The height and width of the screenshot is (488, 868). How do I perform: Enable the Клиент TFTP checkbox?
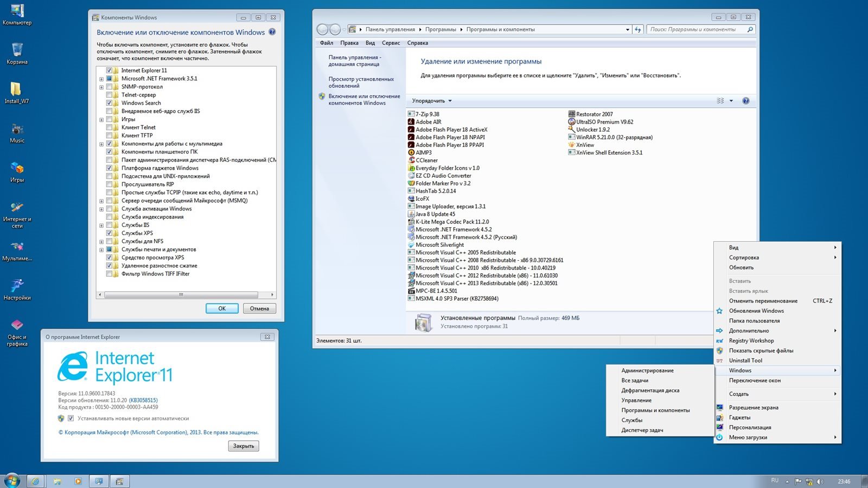pyautogui.click(x=110, y=136)
